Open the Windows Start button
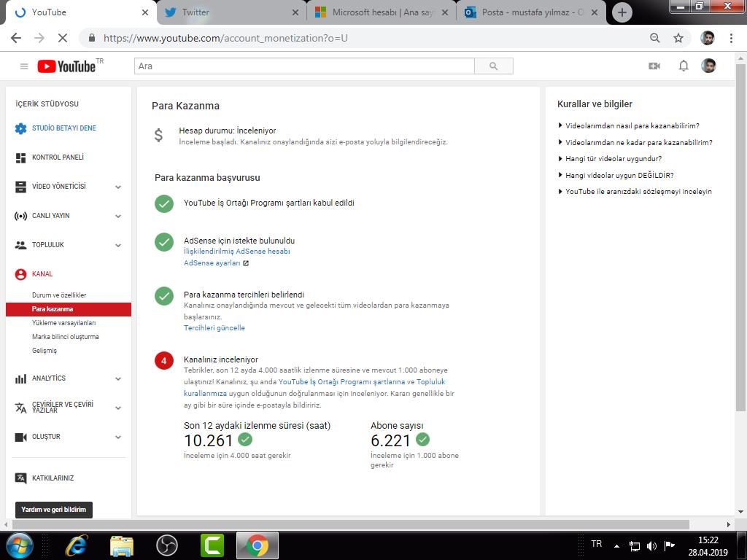This screenshot has height=560, width=747. tap(20, 545)
